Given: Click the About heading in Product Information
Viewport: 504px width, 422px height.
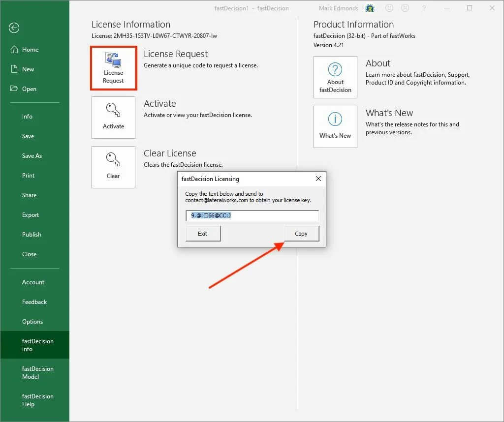Looking at the screenshot, I should click(x=378, y=63).
